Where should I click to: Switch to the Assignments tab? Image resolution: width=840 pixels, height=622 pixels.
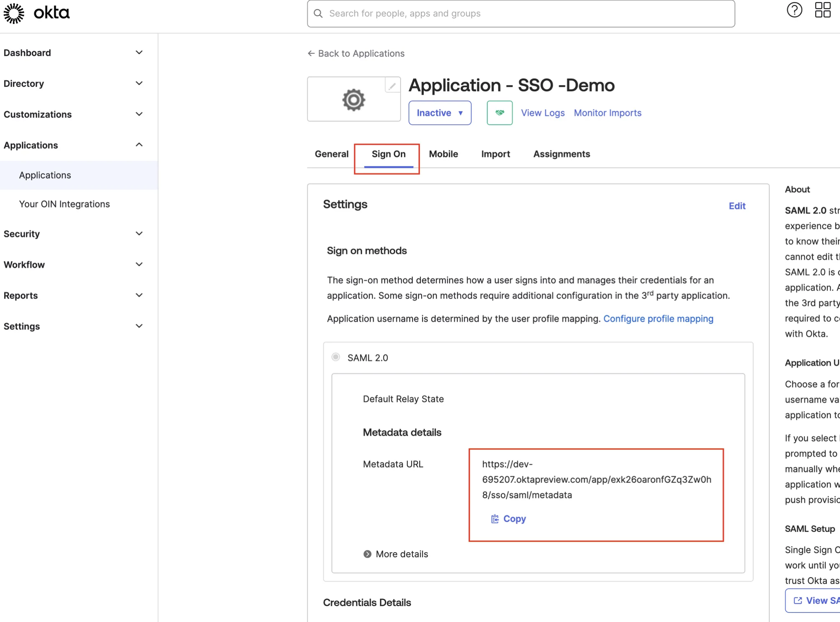pyautogui.click(x=561, y=154)
